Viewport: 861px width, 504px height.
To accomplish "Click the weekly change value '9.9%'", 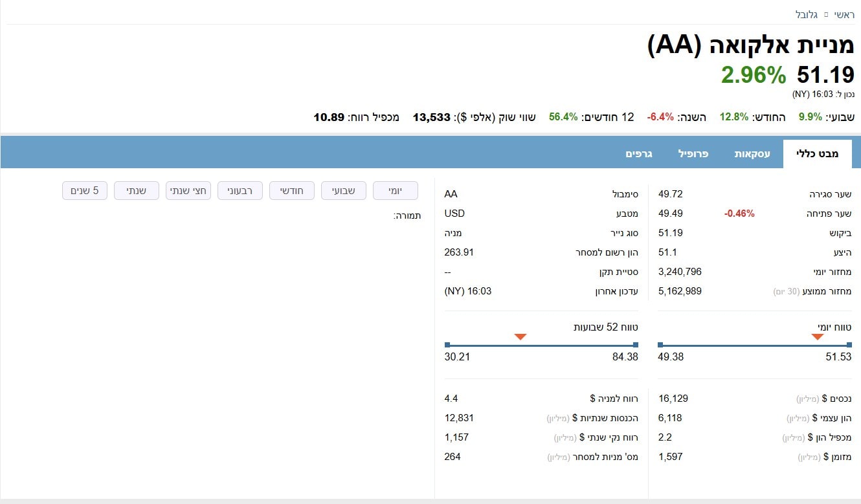I will point(810,117).
